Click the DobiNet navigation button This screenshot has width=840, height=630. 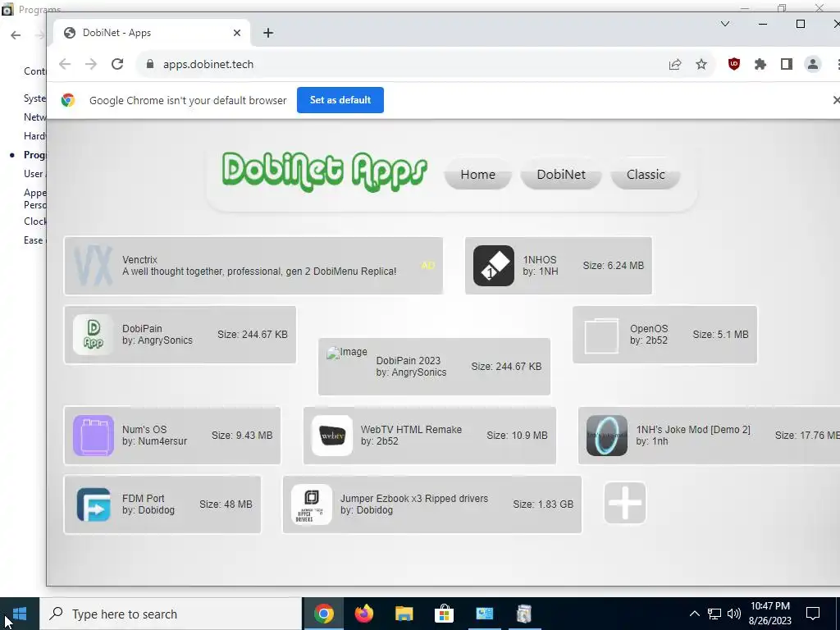[x=561, y=175]
